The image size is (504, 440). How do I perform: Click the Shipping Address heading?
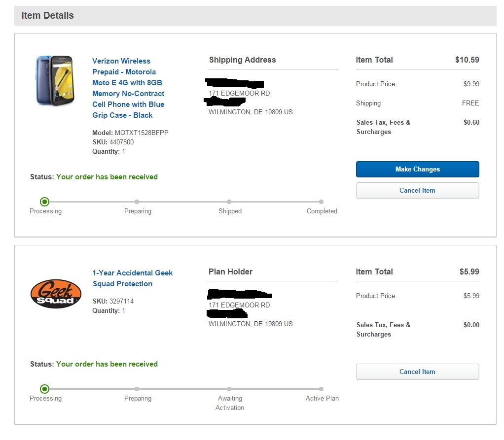pyautogui.click(x=242, y=60)
